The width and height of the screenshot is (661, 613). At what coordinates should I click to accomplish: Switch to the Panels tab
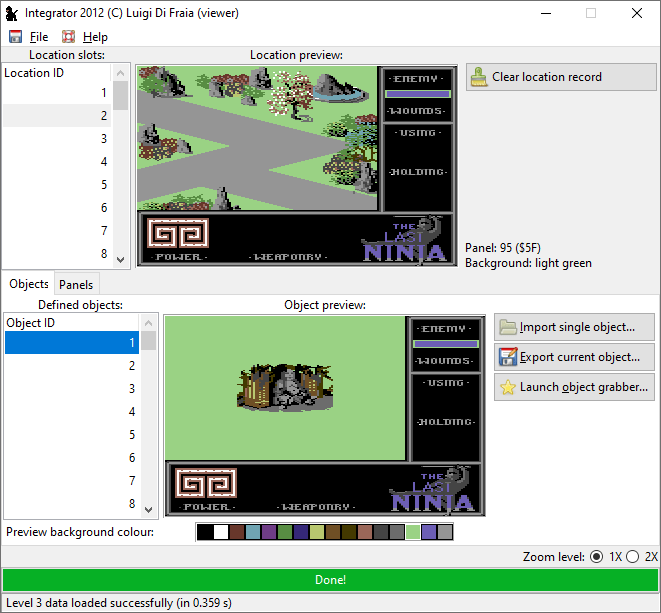pyautogui.click(x=76, y=285)
